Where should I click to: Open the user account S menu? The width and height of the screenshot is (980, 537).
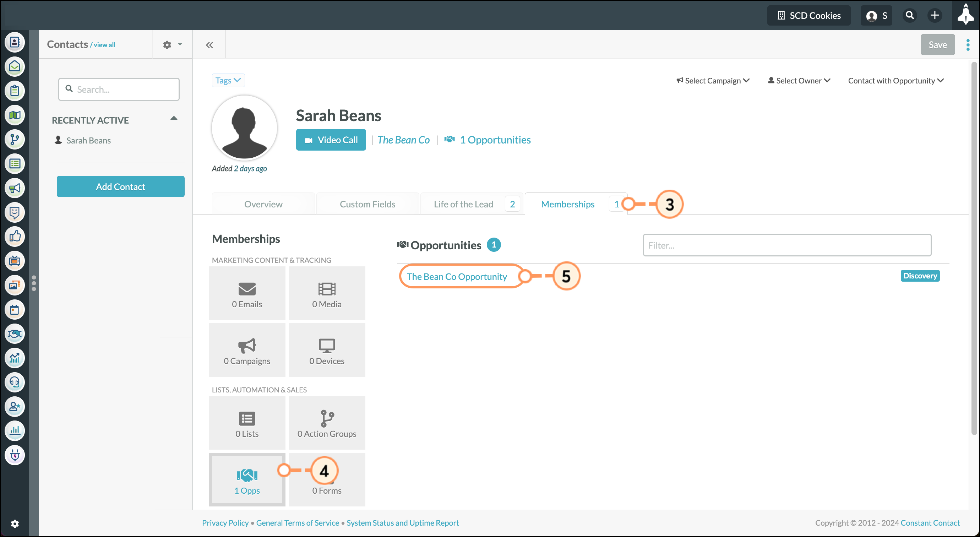(x=876, y=15)
